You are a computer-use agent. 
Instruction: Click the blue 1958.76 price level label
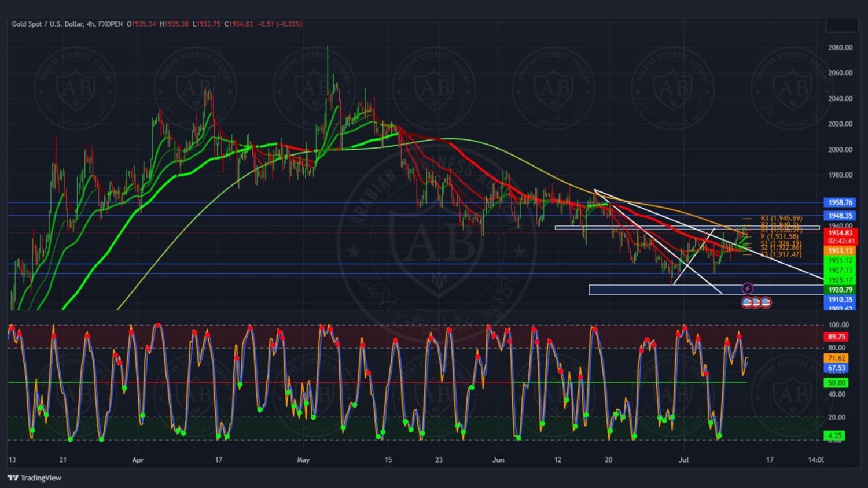[840, 202]
